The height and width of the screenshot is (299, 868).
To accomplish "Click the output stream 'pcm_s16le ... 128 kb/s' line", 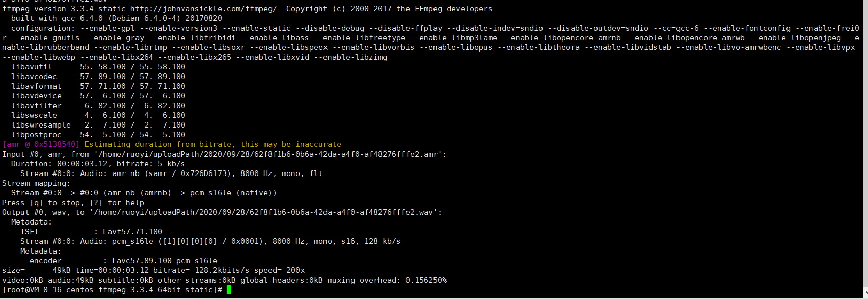I will pyautogui.click(x=210, y=241).
